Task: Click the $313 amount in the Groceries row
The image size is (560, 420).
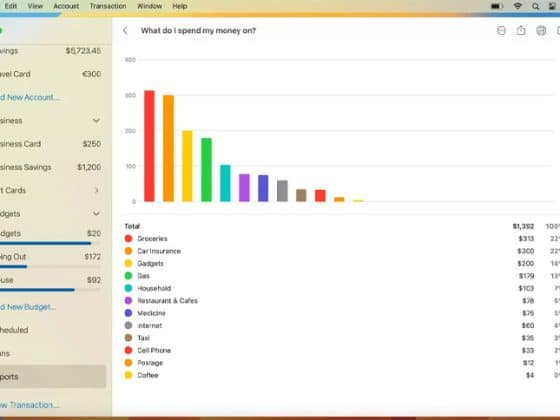Action: point(526,239)
